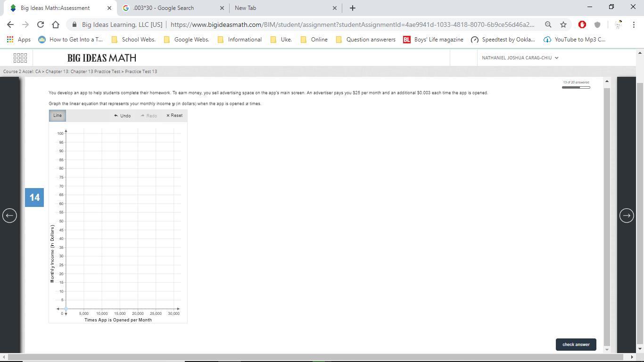Go to previous question with left arrow
Viewport: 644px width, 362px height.
pos(9,215)
